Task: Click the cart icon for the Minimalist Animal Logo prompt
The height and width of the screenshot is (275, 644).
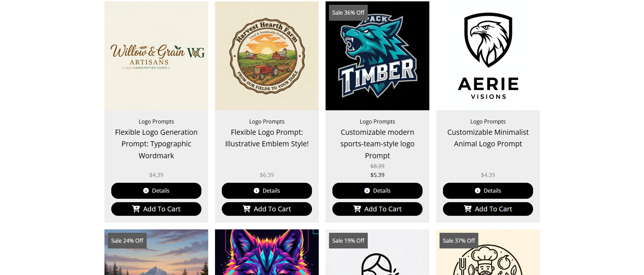Action: pos(467,209)
